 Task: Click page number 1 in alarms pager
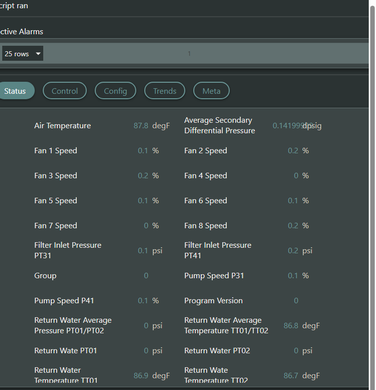pyautogui.click(x=189, y=54)
